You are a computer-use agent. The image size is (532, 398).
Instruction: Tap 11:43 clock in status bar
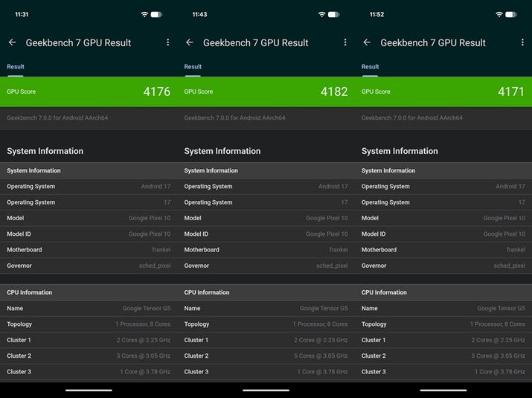click(x=199, y=14)
